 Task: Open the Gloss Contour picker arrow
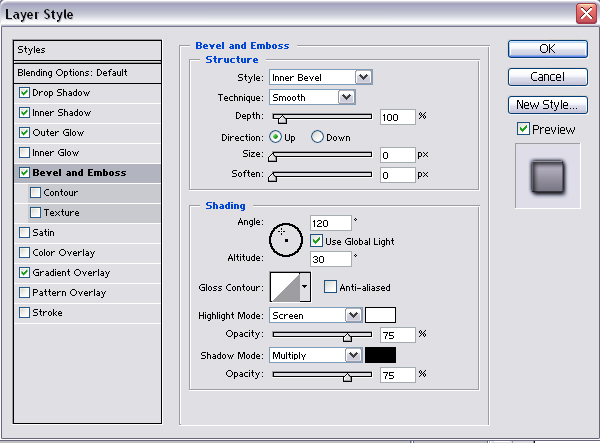click(304, 287)
